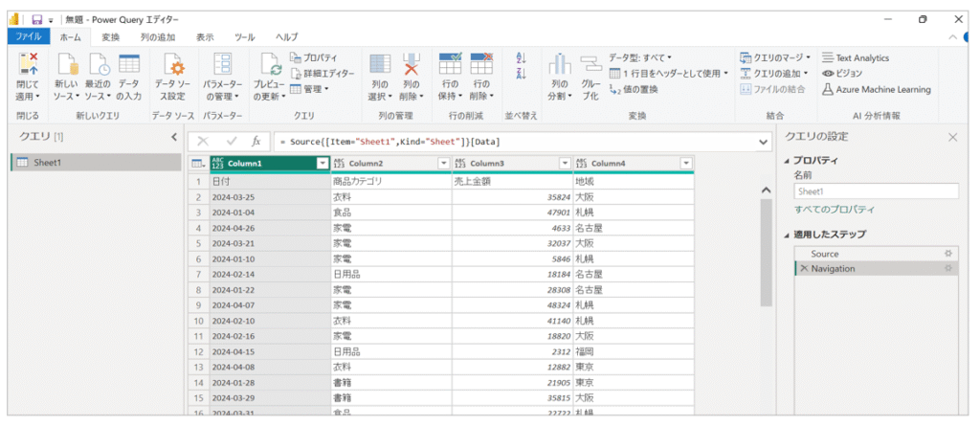The height and width of the screenshot is (426, 980).
Task: Click Azure Machine Learning flask icon
Action: (827, 89)
